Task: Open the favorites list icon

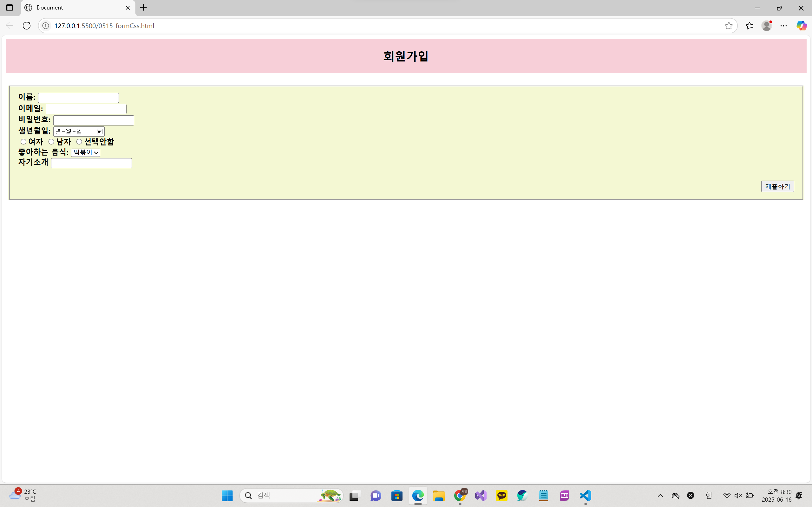Action: coord(749,26)
